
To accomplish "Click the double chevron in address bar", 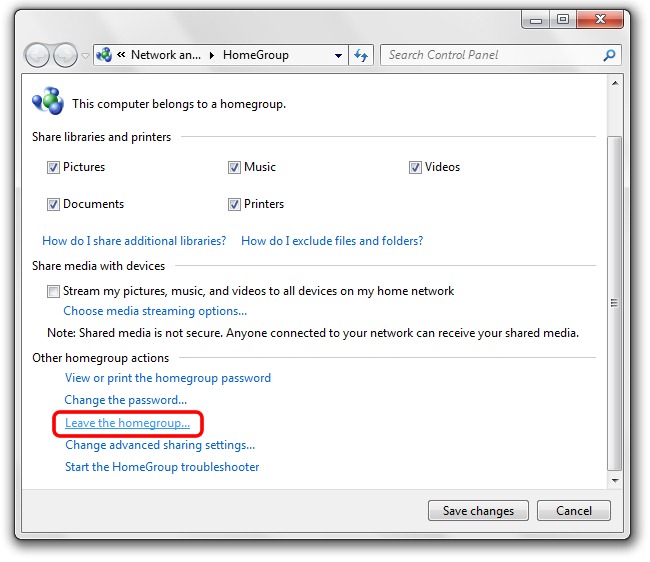I will (121, 55).
